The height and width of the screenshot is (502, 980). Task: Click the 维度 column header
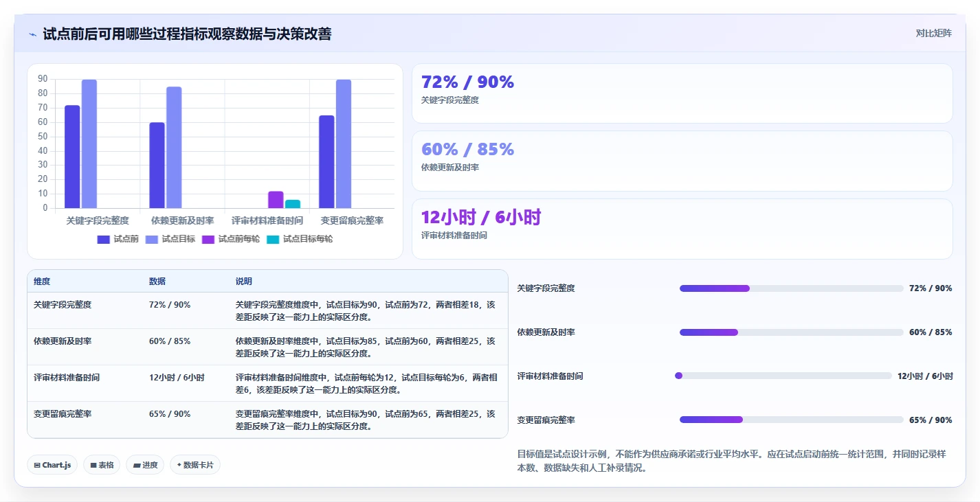pos(42,282)
